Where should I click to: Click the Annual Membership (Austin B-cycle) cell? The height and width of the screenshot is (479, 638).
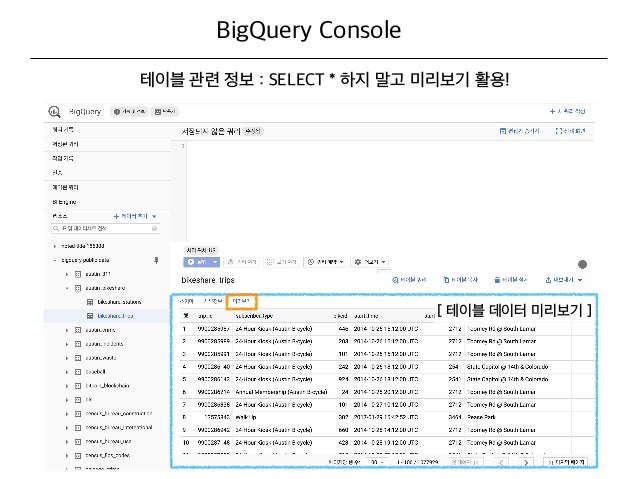click(281, 392)
